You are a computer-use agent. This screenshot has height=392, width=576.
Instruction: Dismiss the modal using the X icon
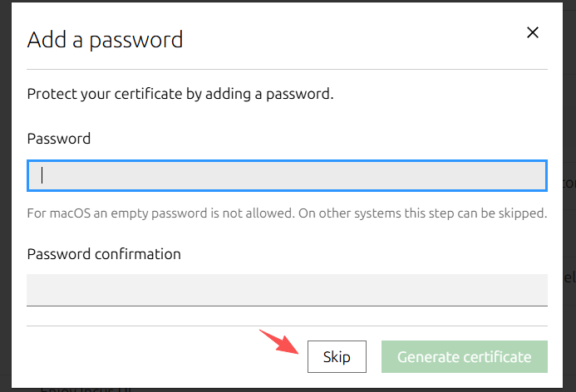532,32
